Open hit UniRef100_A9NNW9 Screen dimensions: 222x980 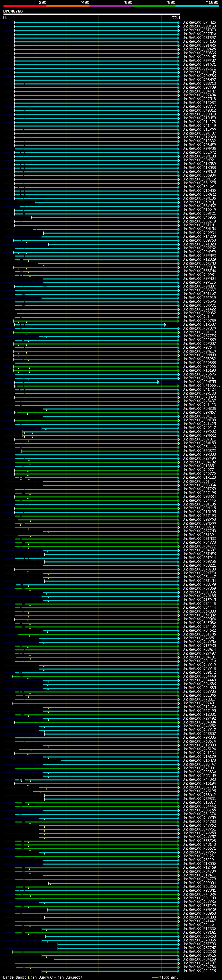[199, 355]
